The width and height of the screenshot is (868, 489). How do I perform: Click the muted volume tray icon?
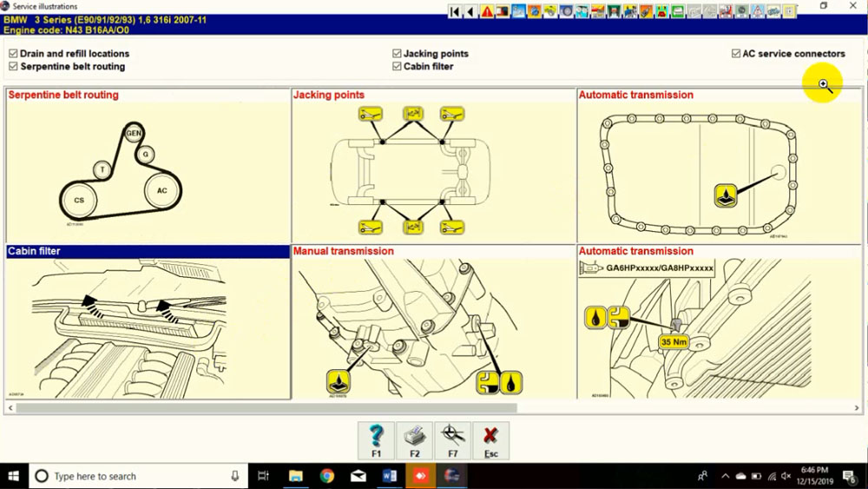pos(786,476)
